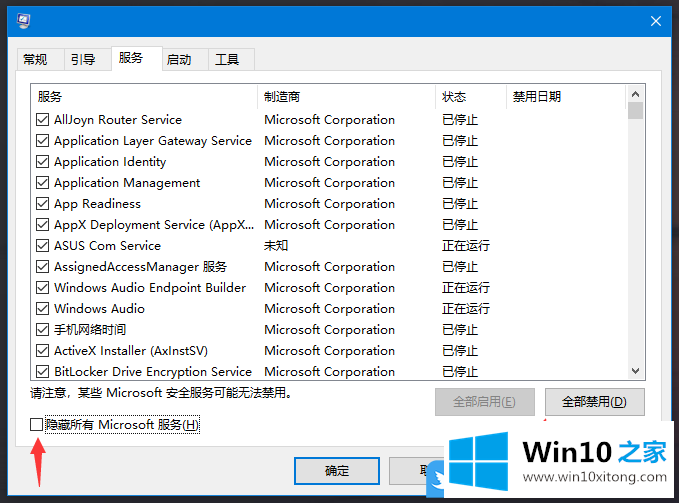Select Microsoft Corporation cell of AppX Deployment Service
679x503 pixels.
coord(330,225)
